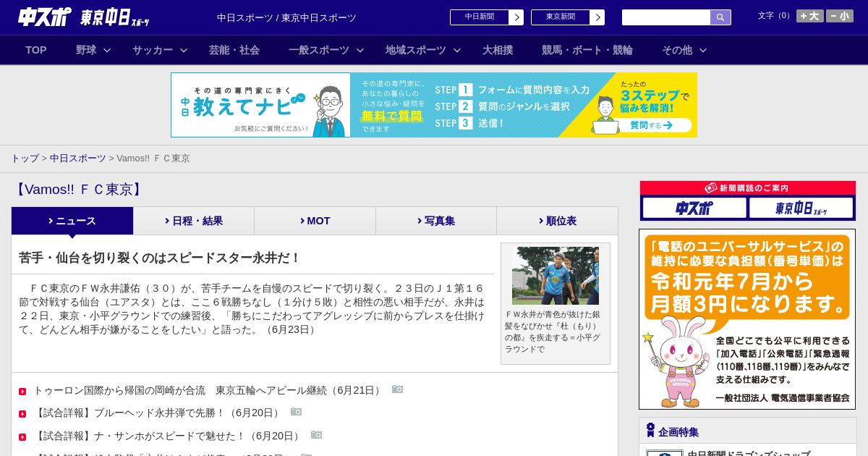Click the search text field
Viewport: 868px width, 456px height.
(666, 17)
